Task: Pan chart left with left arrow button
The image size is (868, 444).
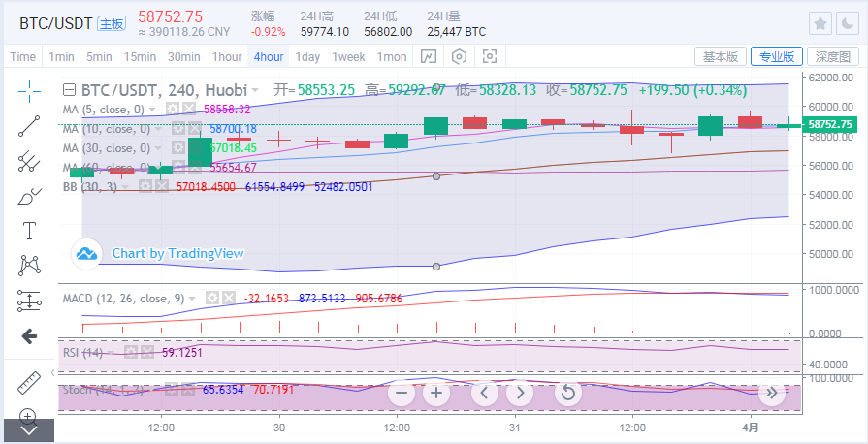Action: pos(484,393)
